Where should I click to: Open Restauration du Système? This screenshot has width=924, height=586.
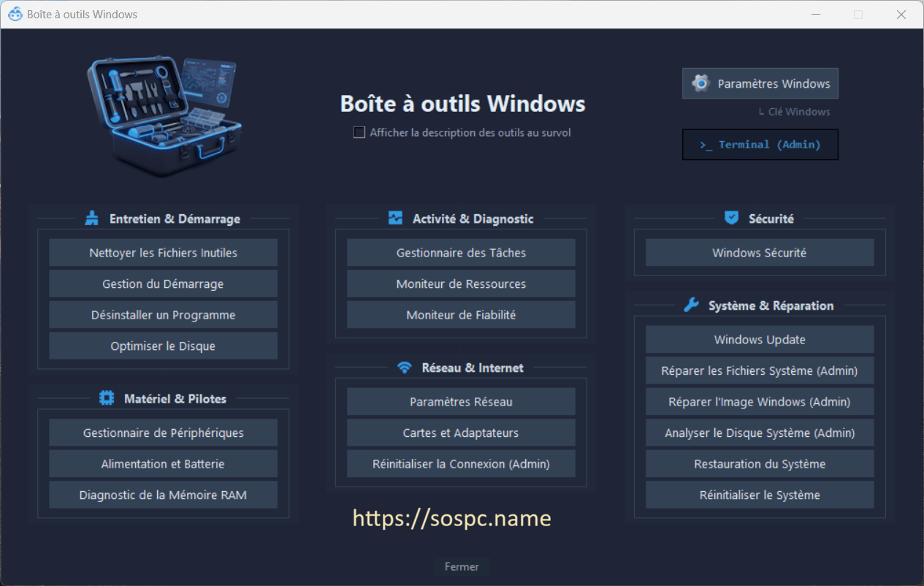(x=760, y=464)
